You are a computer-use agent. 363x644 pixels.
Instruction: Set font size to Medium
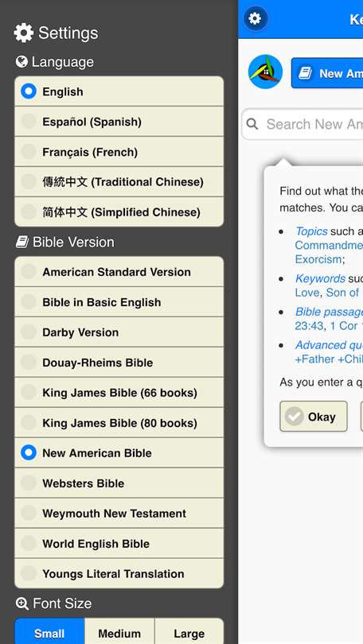pyautogui.click(x=119, y=633)
